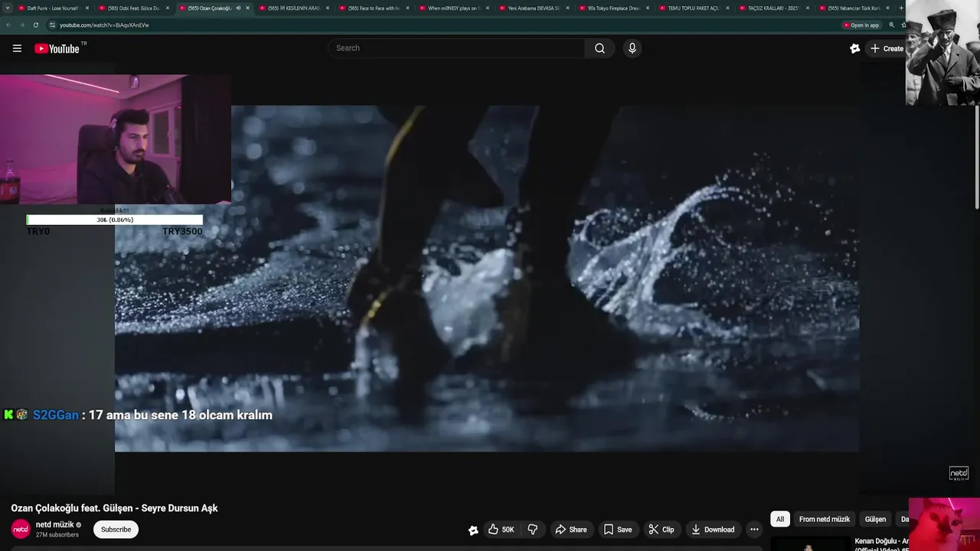980x551 pixels.
Task: Select the From netd müzik chip
Action: [825, 519]
